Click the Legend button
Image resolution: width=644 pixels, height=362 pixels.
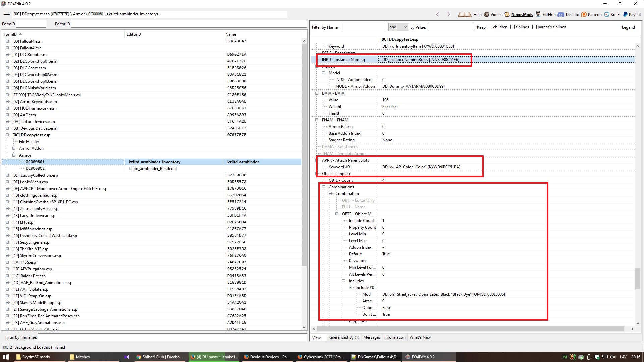click(x=628, y=27)
